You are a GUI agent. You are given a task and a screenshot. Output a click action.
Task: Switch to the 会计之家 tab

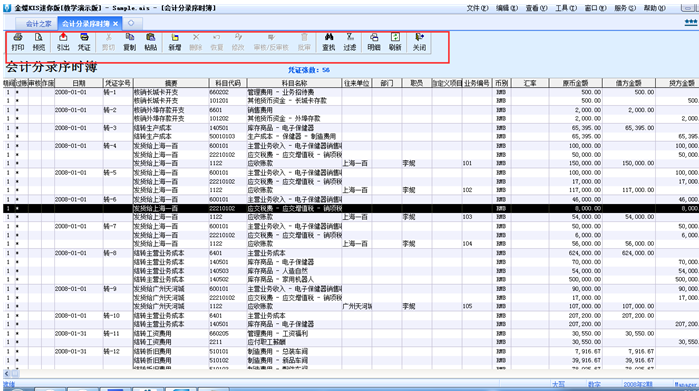click(38, 24)
